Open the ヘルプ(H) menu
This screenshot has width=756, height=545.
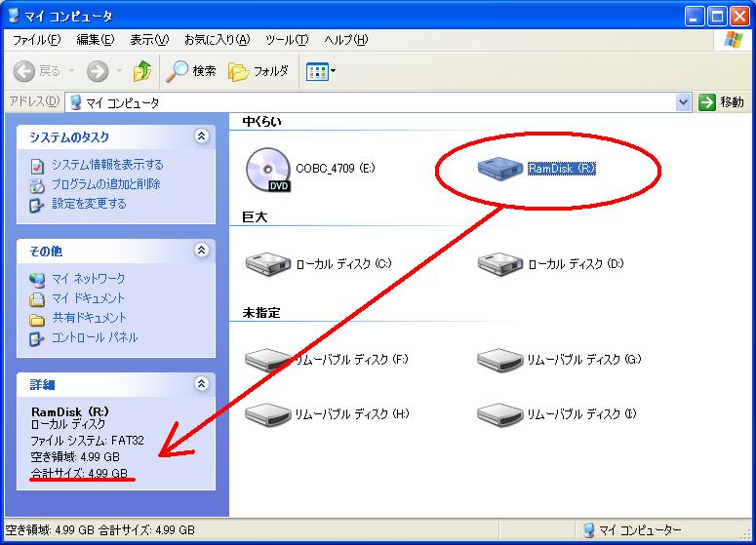pos(345,40)
